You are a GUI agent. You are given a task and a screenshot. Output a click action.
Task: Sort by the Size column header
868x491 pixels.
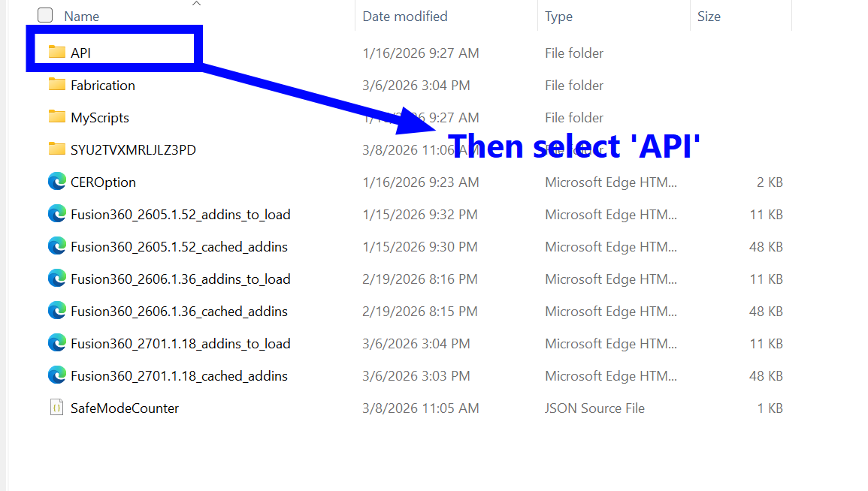pyautogui.click(x=709, y=16)
